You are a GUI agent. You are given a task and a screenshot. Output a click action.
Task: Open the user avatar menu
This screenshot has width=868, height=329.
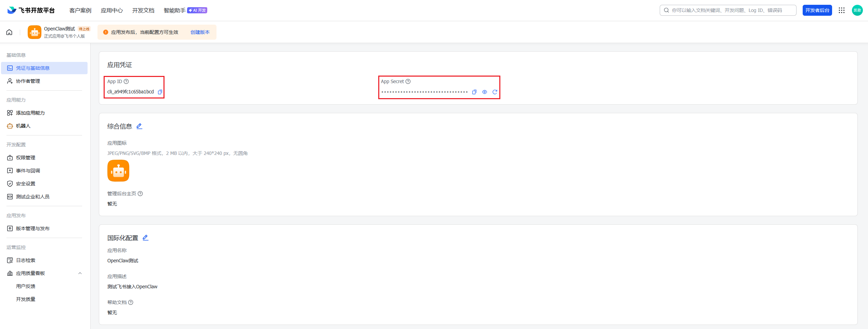(x=857, y=10)
